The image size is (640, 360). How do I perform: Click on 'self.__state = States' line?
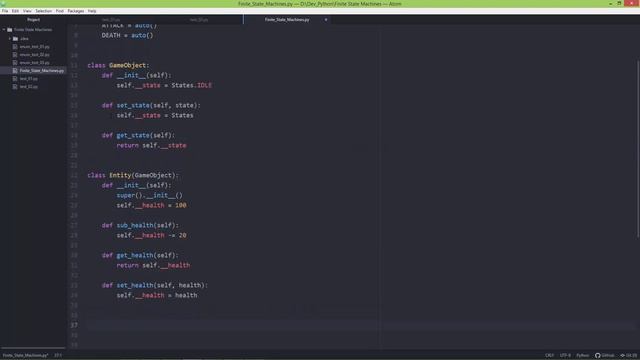coord(155,116)
